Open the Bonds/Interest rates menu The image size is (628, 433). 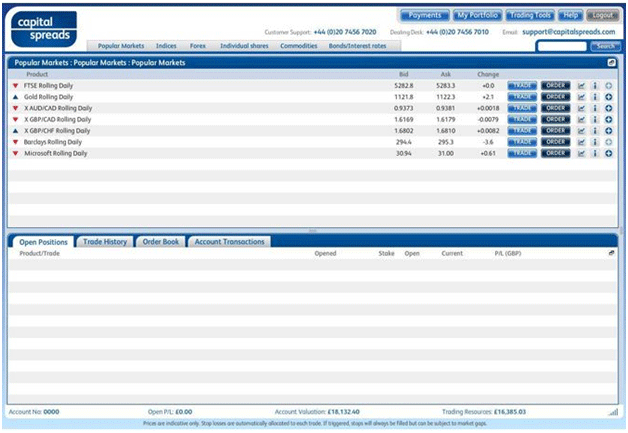coord(357,46)
